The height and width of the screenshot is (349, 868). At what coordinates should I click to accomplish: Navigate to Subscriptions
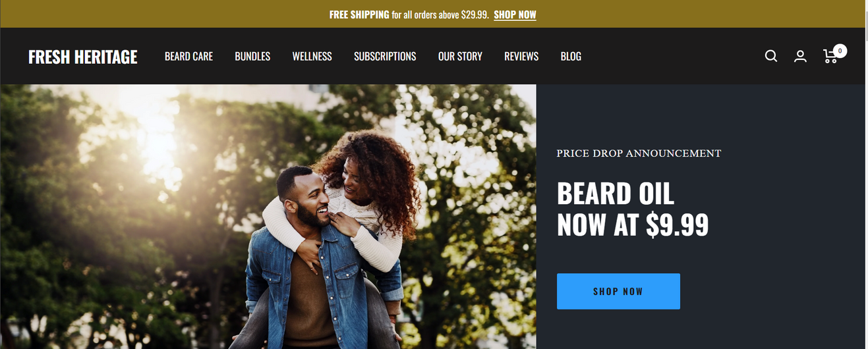click(x=385, y=57)
